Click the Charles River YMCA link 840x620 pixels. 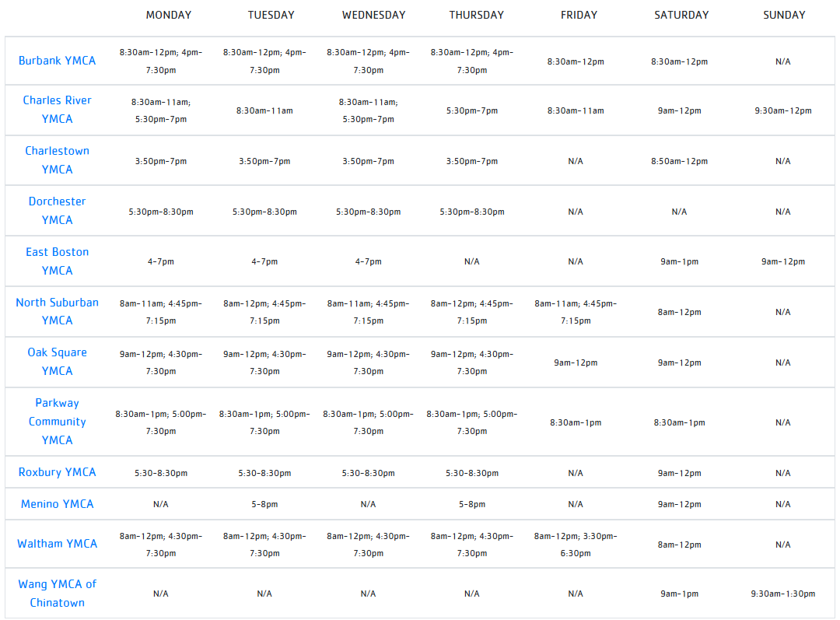click(57, 110)
